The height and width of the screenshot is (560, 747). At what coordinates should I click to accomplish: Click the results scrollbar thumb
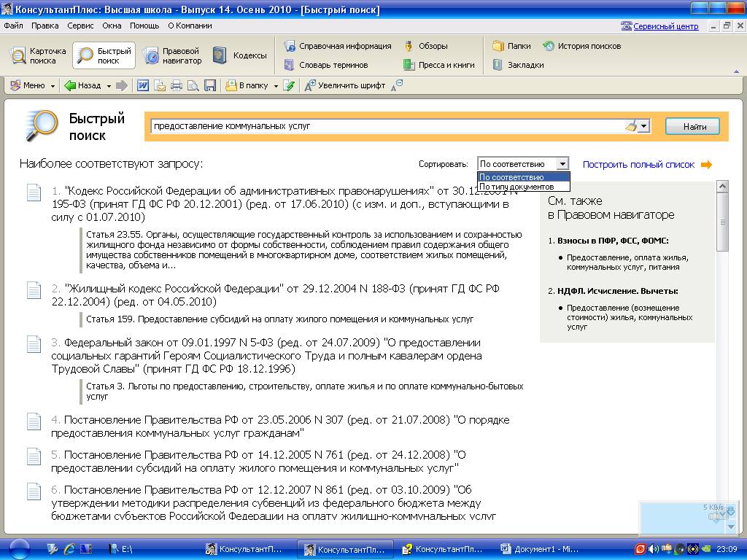[x=722, y=222]
